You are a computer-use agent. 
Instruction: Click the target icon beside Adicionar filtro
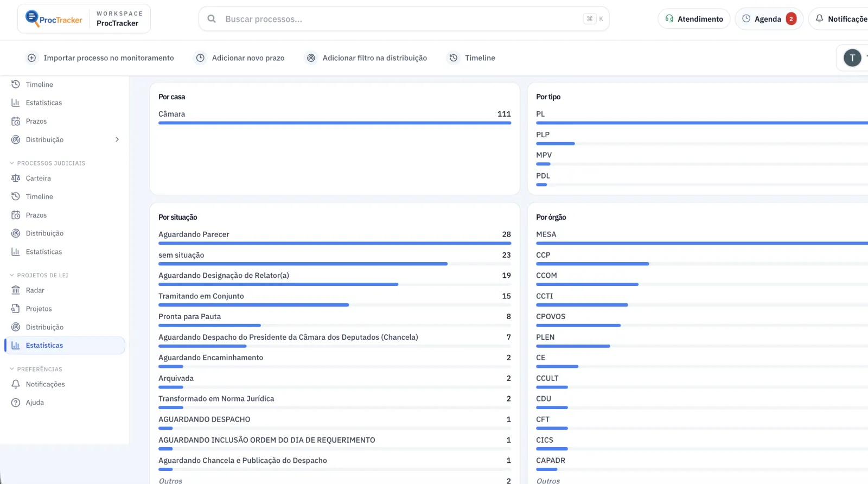tap(311, 58)
